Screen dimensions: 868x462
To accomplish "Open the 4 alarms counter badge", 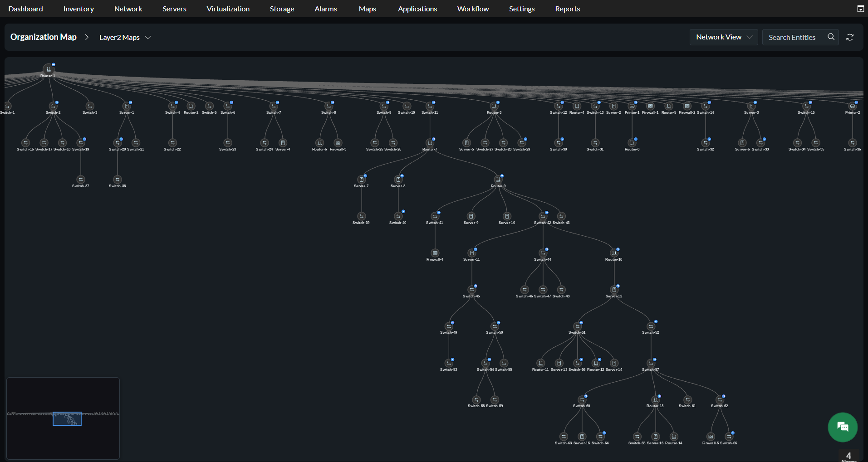I will coord(848,456).
